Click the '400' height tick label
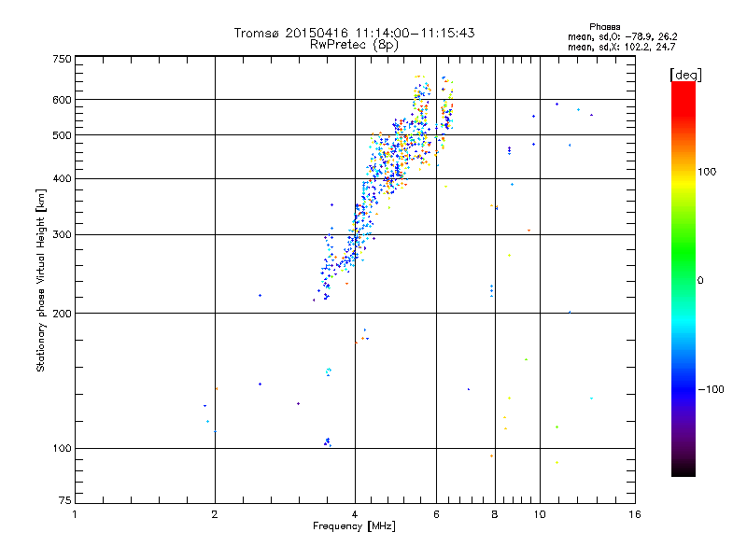747x560 pixels. point(62,179)
